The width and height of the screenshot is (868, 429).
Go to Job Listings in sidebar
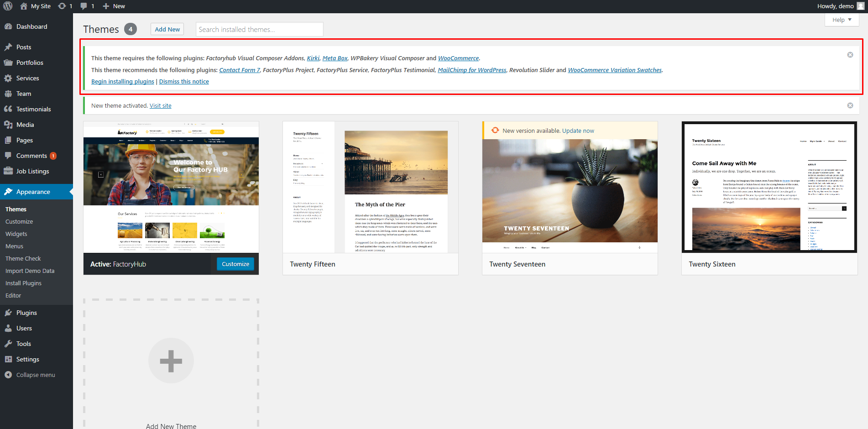coord(32,171)
